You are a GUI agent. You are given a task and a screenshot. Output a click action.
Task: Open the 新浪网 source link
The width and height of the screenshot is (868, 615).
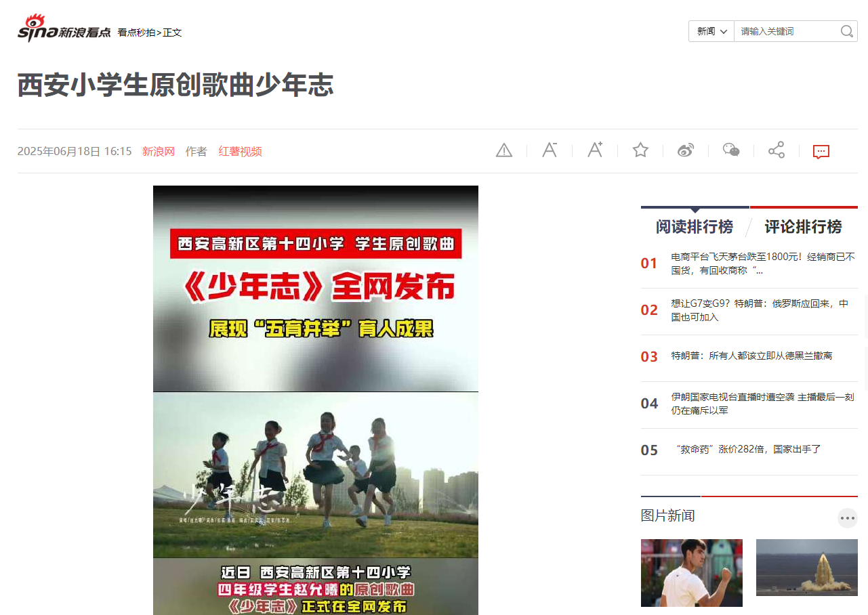click(159, 152)
